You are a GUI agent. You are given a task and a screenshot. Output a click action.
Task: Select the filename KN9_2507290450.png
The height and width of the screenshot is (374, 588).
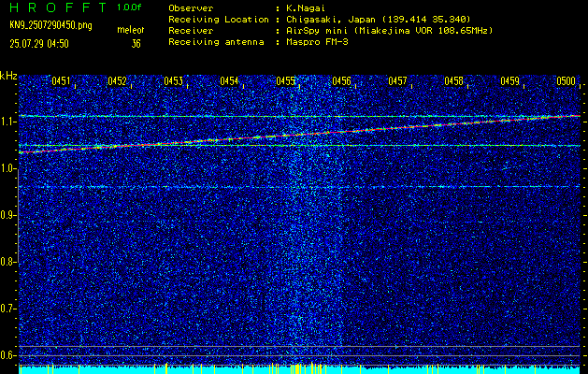50,25
